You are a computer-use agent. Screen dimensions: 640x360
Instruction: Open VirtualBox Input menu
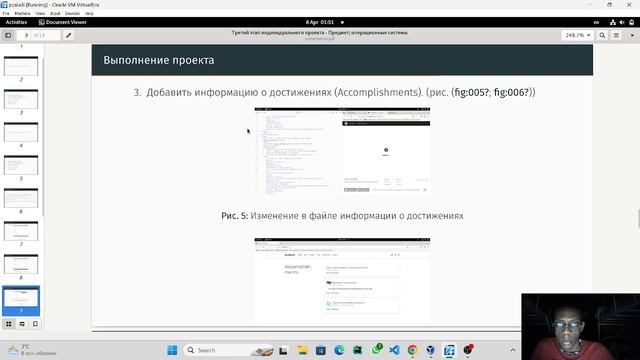pos(55,13)
